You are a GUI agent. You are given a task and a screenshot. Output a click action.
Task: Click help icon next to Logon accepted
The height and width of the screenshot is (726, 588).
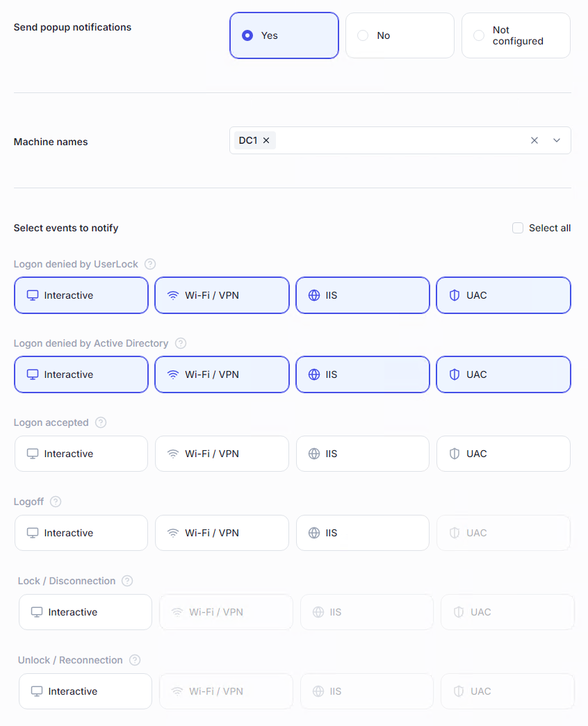(x=101, y=422)
